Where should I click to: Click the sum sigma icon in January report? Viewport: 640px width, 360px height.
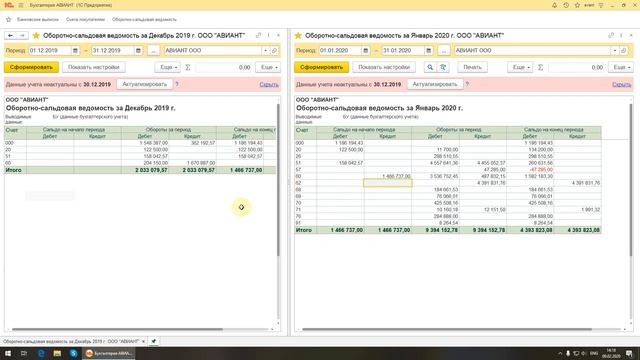(540, 67)
